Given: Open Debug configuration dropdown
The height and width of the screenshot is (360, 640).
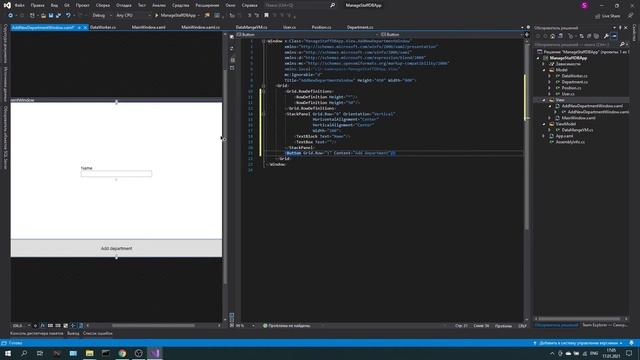Looking at the screenshot, I should (x=102, y=16).
